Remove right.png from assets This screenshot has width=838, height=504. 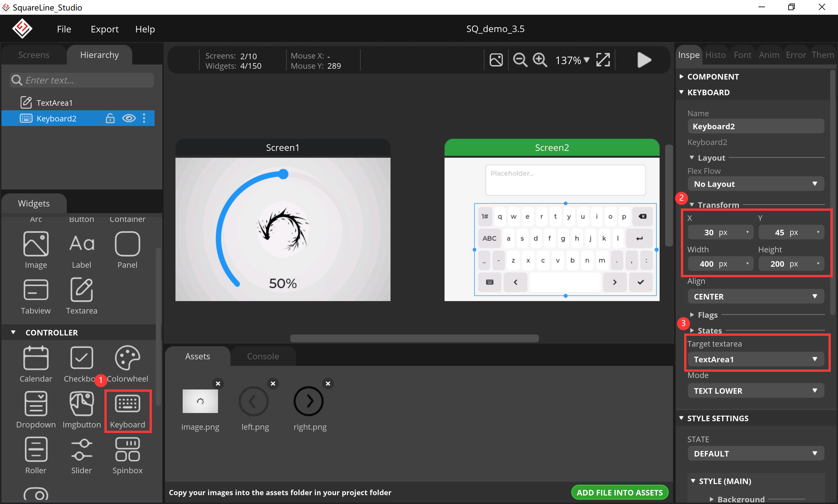(328, 384)
